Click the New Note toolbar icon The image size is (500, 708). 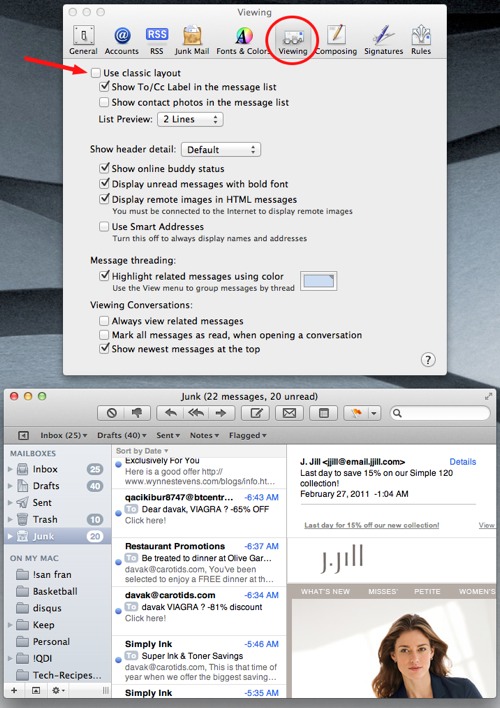tap(323, 413)
